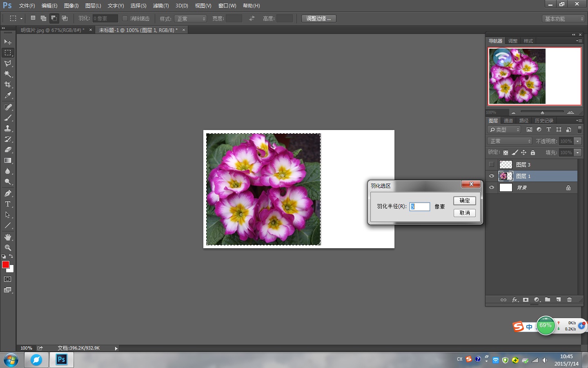Screen dimensions: 588x368
Task: Click 取消 in the 羽化选区 dialog
Action: click(465, 213)
